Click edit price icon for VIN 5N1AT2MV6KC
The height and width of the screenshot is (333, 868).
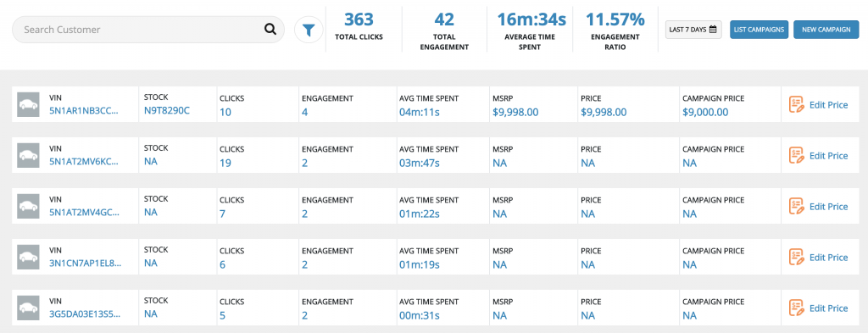pos(797,155)
